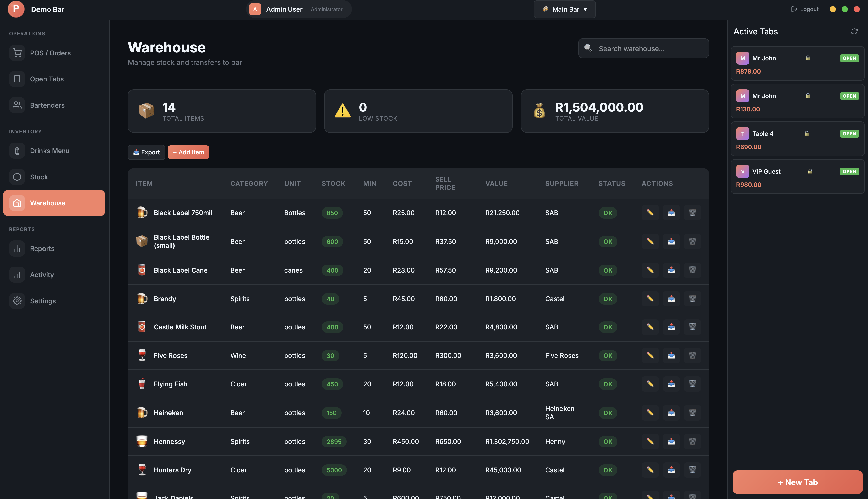Click transfer icon for Hennessy row
868x499 pixels.
click(x=671, y=441)
